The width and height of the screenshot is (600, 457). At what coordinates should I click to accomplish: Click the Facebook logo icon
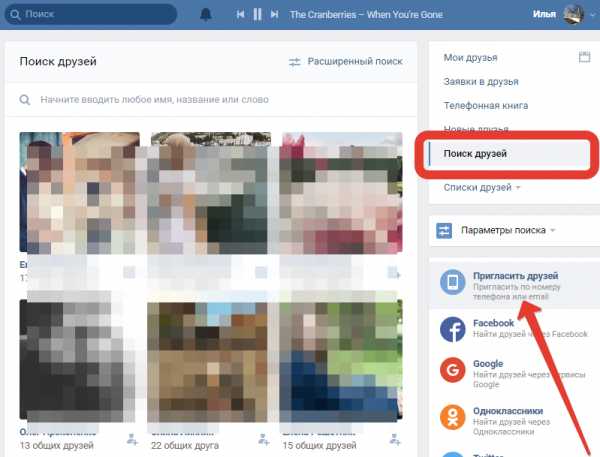[x=452, y=329]
